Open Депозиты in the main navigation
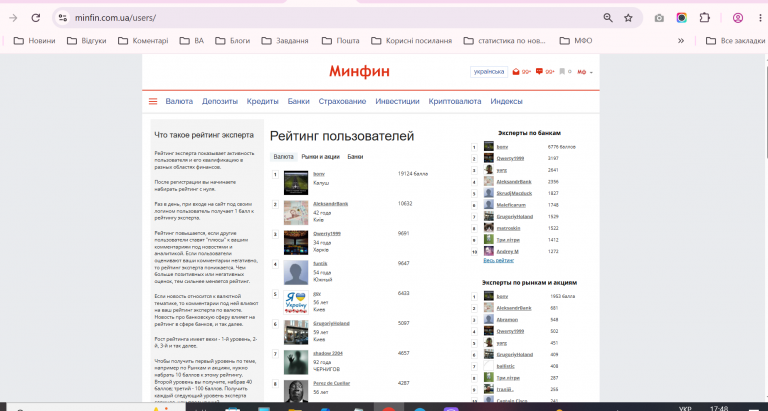Viewport: 768px width, 411px height. click(220, 101)
